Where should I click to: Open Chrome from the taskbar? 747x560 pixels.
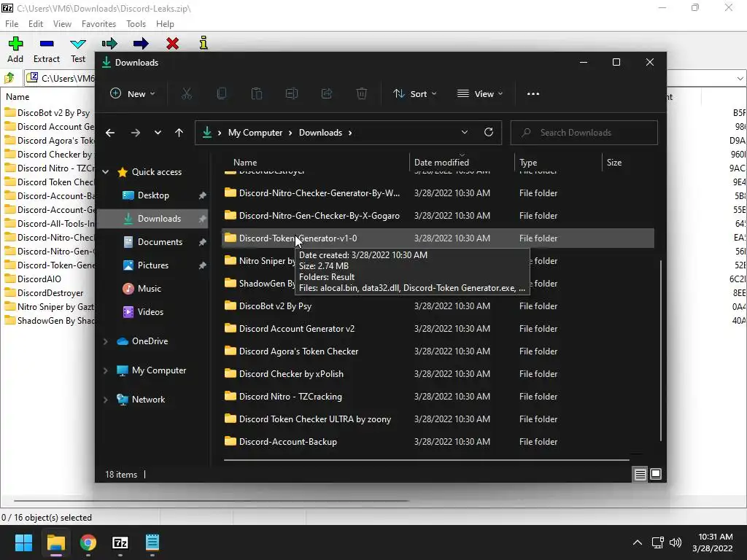88,542
